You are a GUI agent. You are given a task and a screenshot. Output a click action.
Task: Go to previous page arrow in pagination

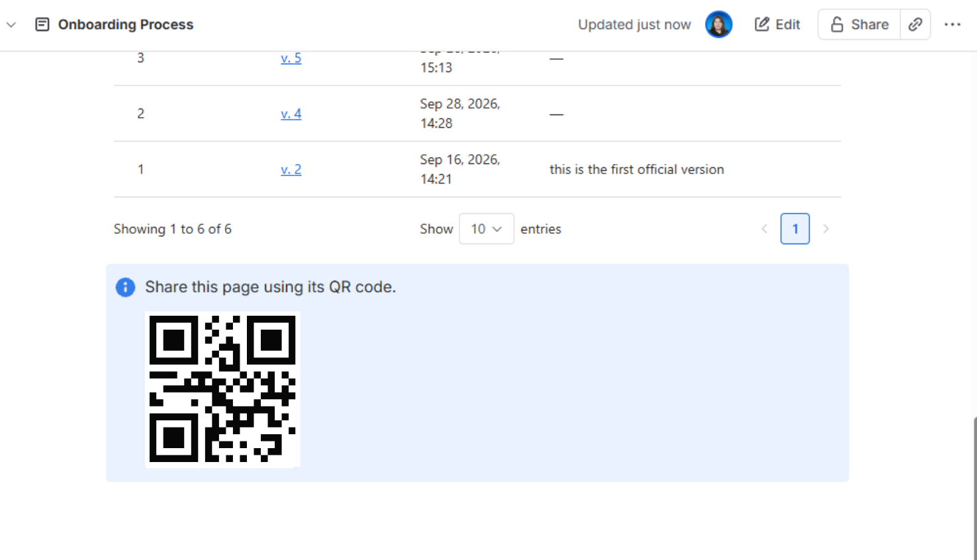pyautogui.click(x=765, y=229)
